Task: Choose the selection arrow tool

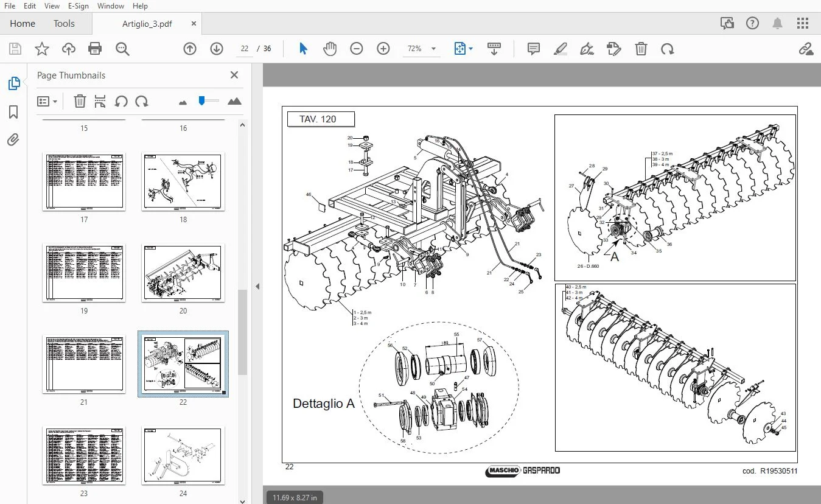Action: (x=303, y=49)
